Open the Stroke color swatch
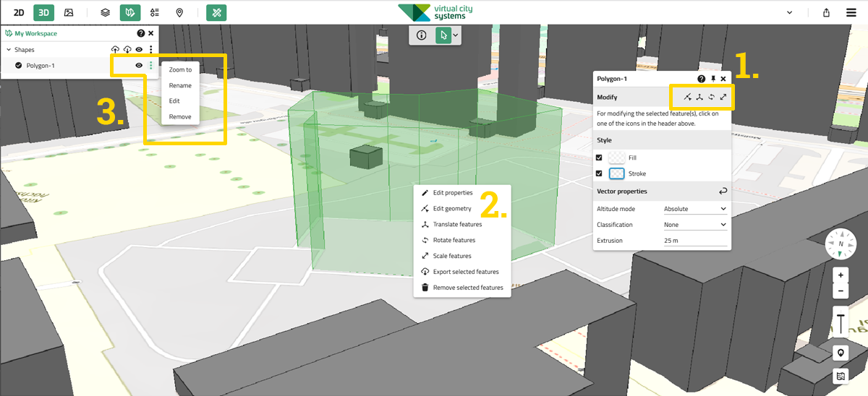Image resolution: width=868 pixels, height=396 pixels. [x=616, y=173]
